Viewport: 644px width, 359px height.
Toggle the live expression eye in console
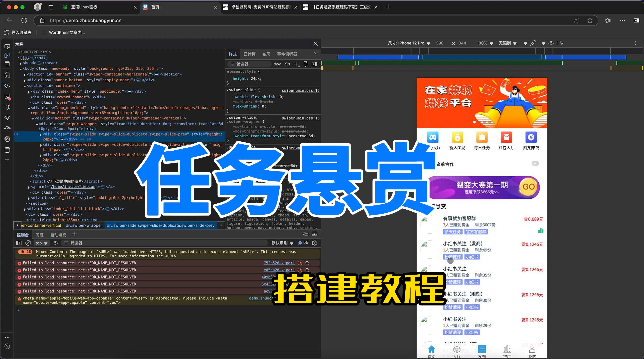tap(55, 243)
